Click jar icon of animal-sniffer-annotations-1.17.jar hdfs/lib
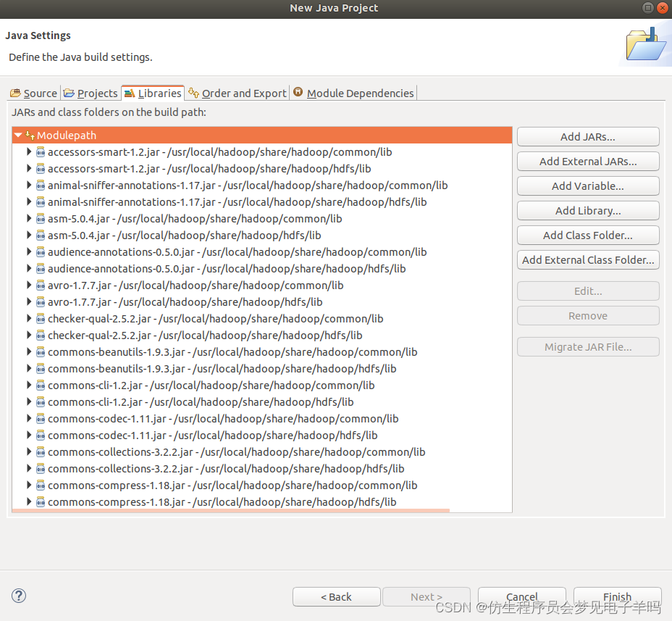Screen dimensions: 672x621 click(41, 202)
